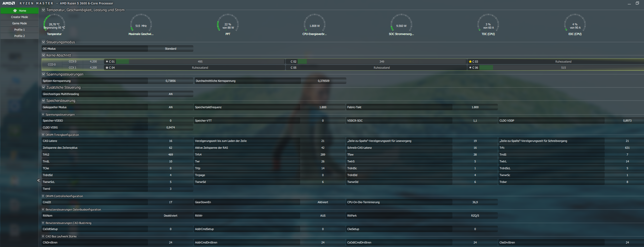
Task: Collapse the Speichersteuerung section
Action: point(43,101)
